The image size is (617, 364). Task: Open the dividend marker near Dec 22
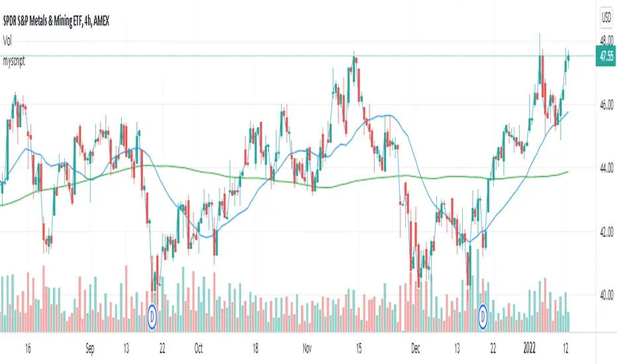tap(483, 316)
